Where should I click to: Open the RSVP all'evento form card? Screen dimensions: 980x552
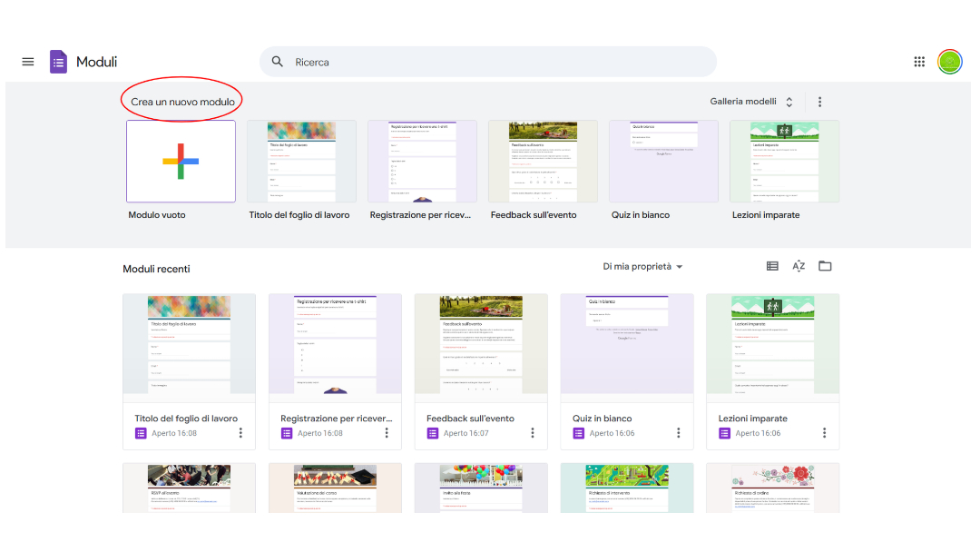[x=189, y=488]
